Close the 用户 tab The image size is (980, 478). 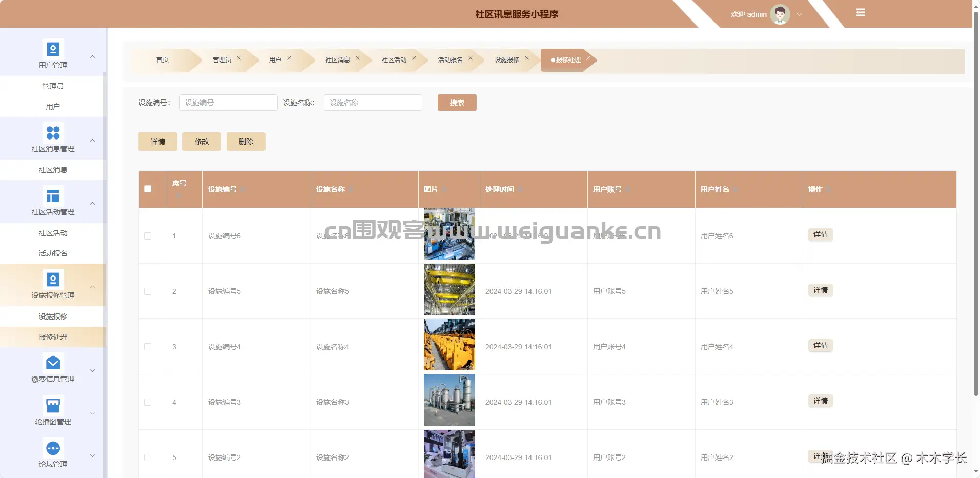click(289, 58)
